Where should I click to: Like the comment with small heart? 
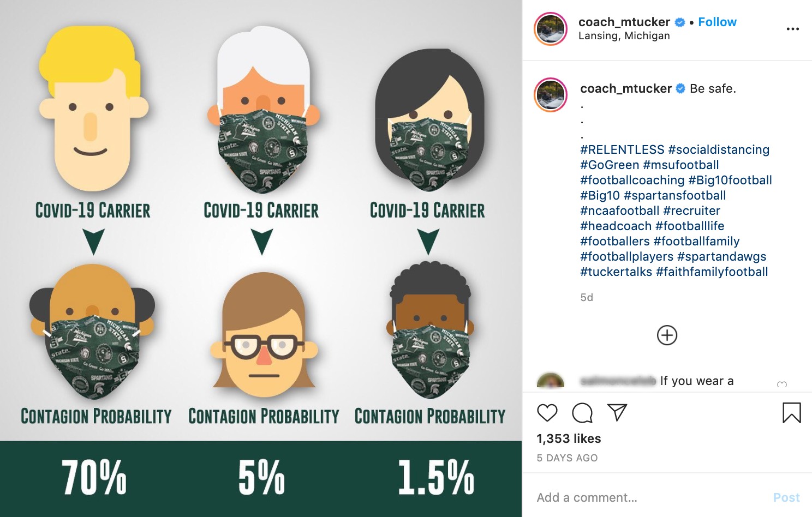782,384
